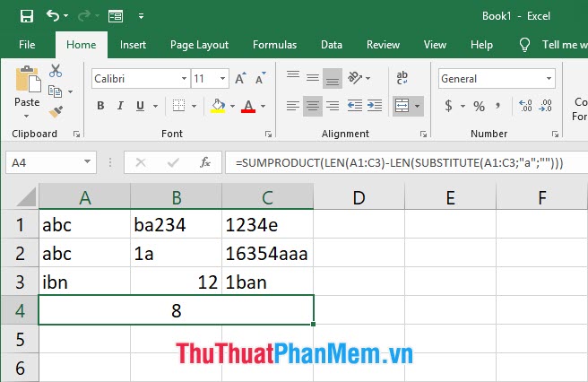The width and height of the screenshot is (588, 382).
Task: Click into the SUMPRODUCT formula bar
Action: (x=407, y=162)
